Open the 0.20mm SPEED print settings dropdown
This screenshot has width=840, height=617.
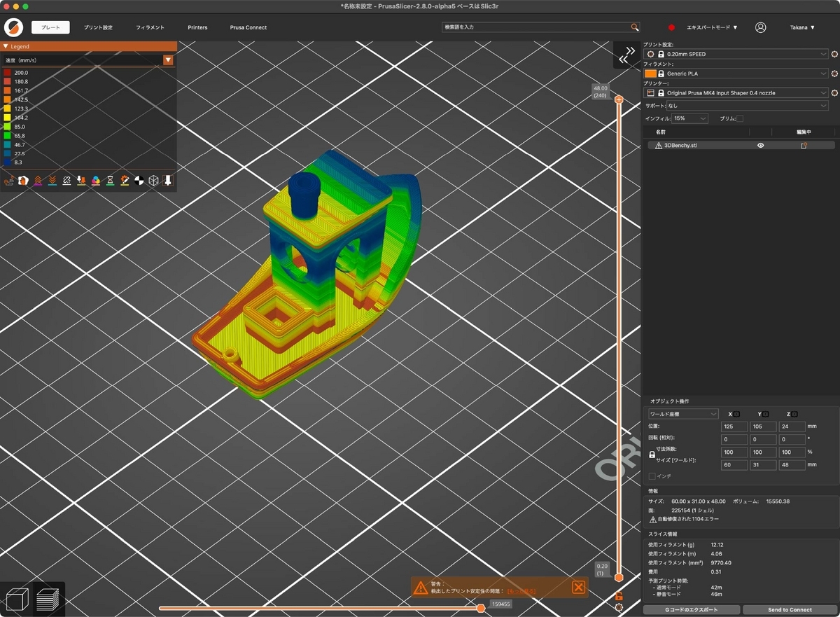[x=736, y=54]
